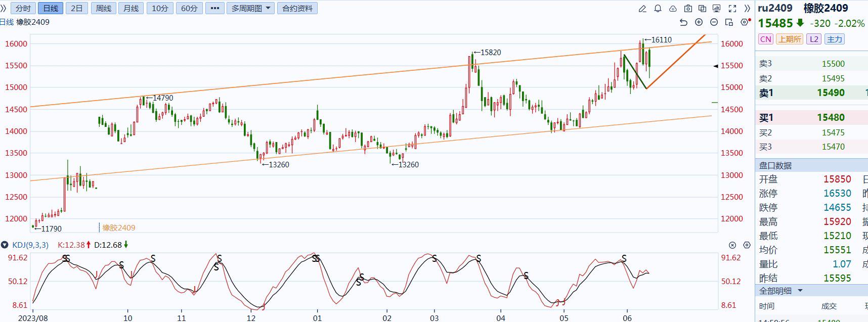Viewport: 868px width, 322px height.
Task: Expand KDJ indicator dropdown arrow
Action: (5, 245)
